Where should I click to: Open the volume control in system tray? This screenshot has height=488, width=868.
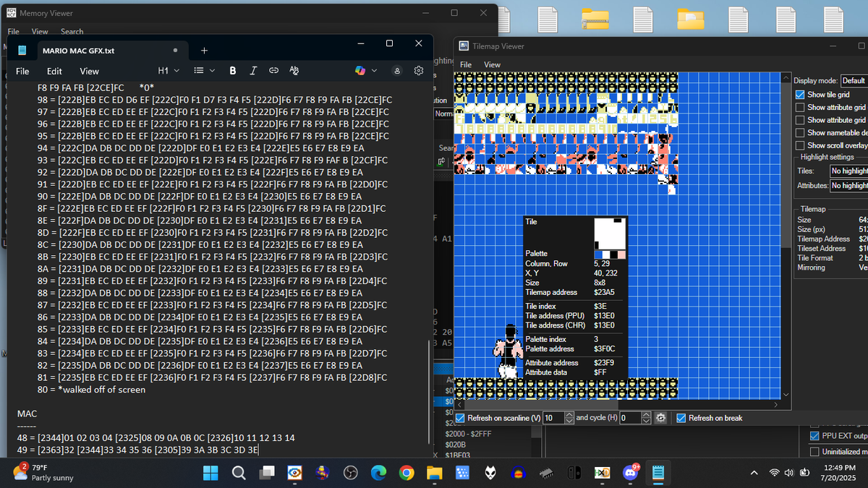click(789, 473)
